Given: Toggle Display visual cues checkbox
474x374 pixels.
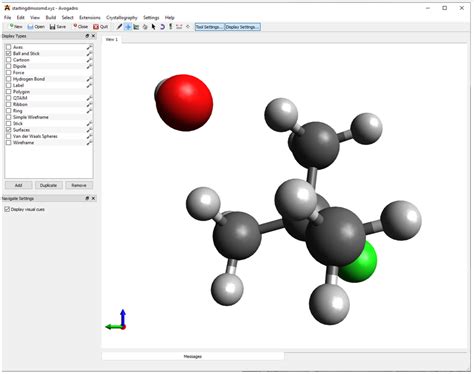Looking at the screenshot, I should point(7,209).
